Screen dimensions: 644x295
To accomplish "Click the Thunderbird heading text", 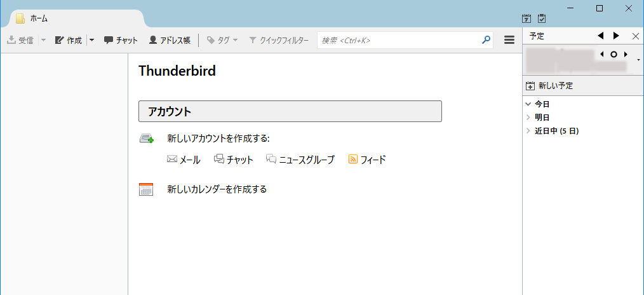I will pos(177,71).
